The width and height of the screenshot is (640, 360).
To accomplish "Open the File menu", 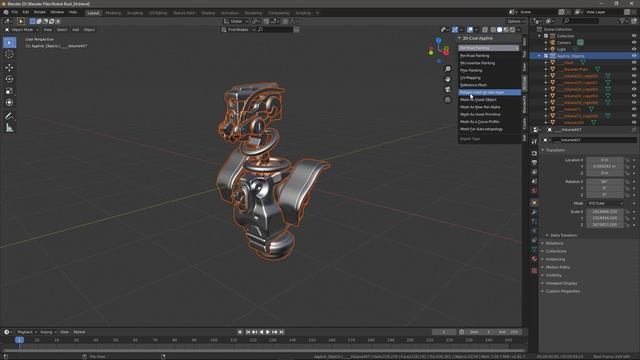I will 15,12.
